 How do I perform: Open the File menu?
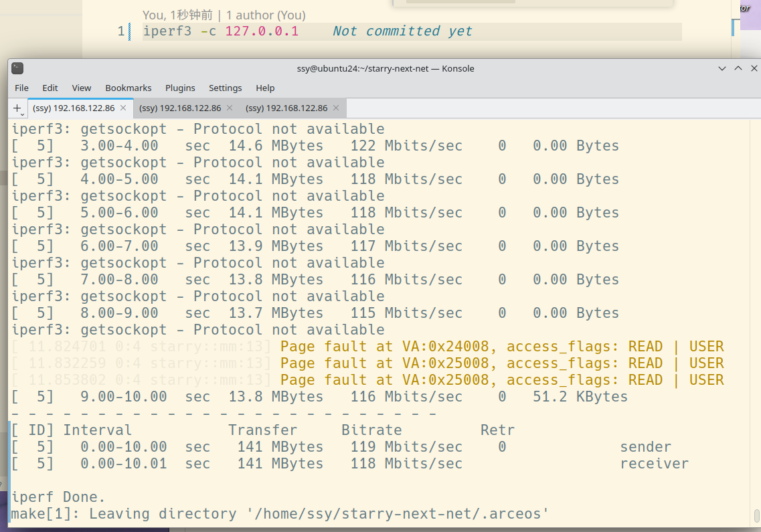[x=21, y=88]
